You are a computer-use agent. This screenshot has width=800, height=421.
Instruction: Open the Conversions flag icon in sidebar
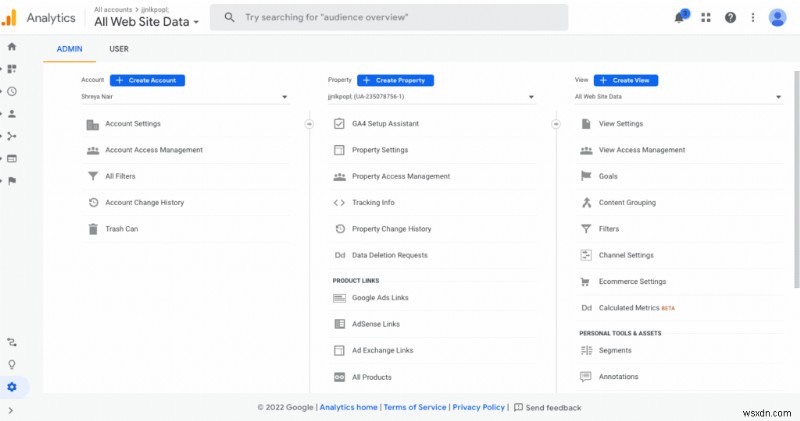tap(12, 181)
